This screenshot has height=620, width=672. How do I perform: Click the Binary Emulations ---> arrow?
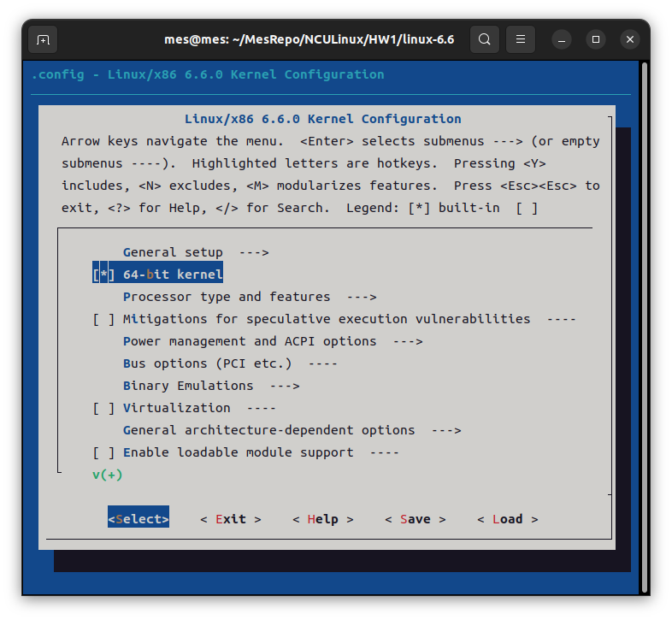[285, 387]
